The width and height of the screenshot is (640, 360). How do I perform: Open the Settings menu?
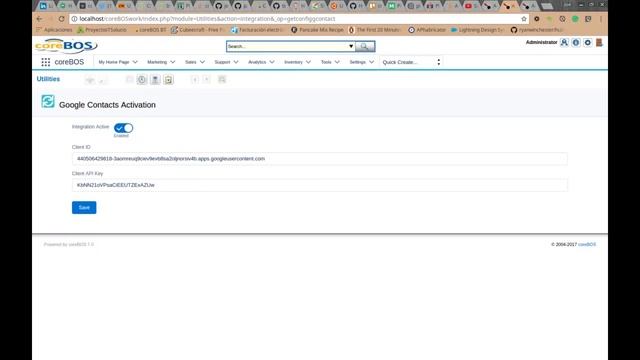click(x=361, y=62)
